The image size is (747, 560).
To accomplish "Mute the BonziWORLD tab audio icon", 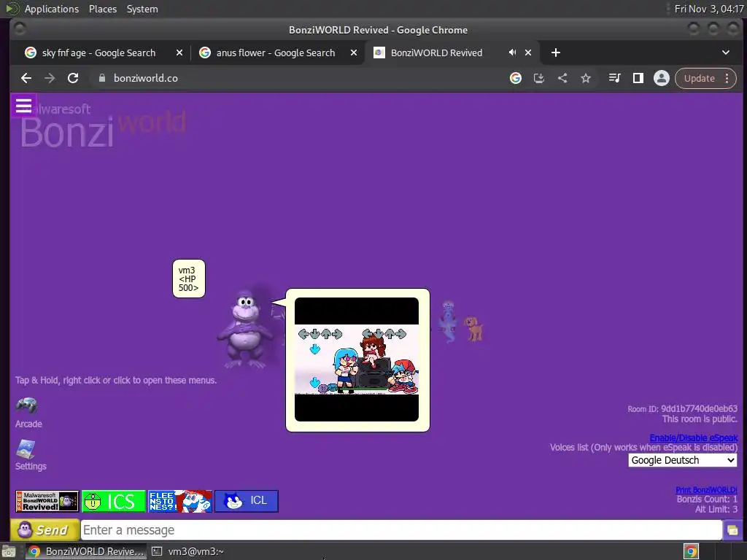I will (512, 52).
